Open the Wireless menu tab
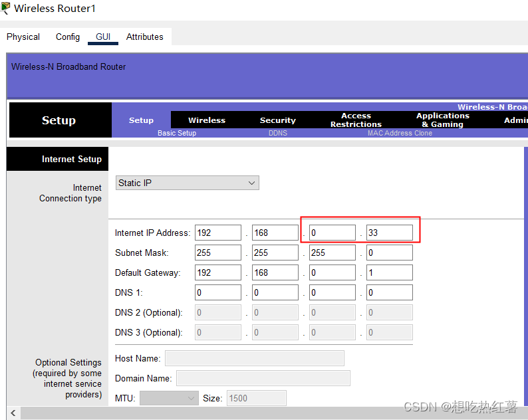This screenshot has width=528, height=420. (207, 120)
